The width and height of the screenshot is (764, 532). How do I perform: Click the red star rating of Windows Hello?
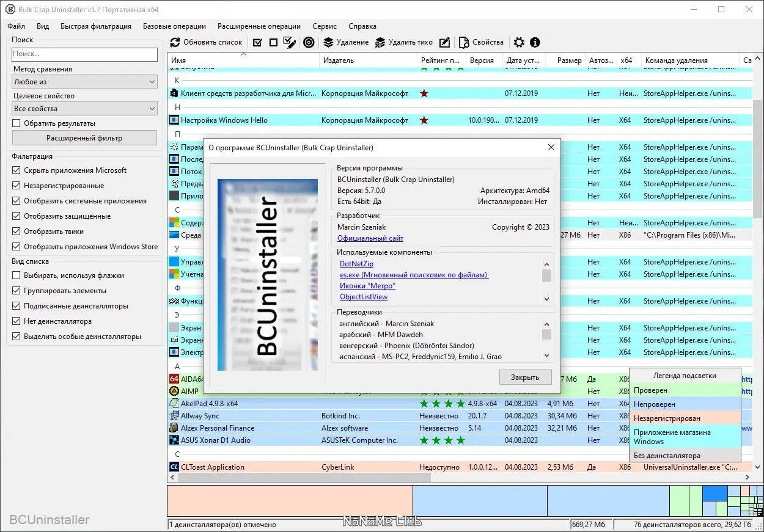[424, 120]
